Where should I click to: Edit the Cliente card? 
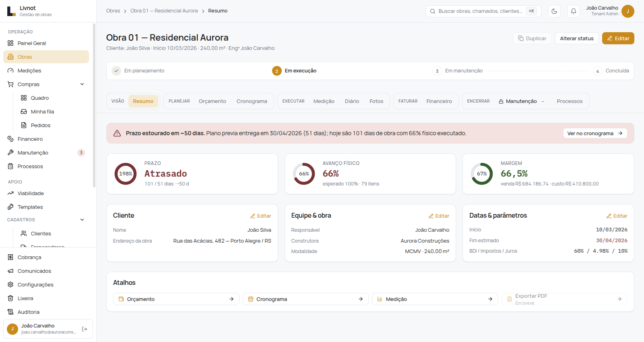[x=261, y=216]
